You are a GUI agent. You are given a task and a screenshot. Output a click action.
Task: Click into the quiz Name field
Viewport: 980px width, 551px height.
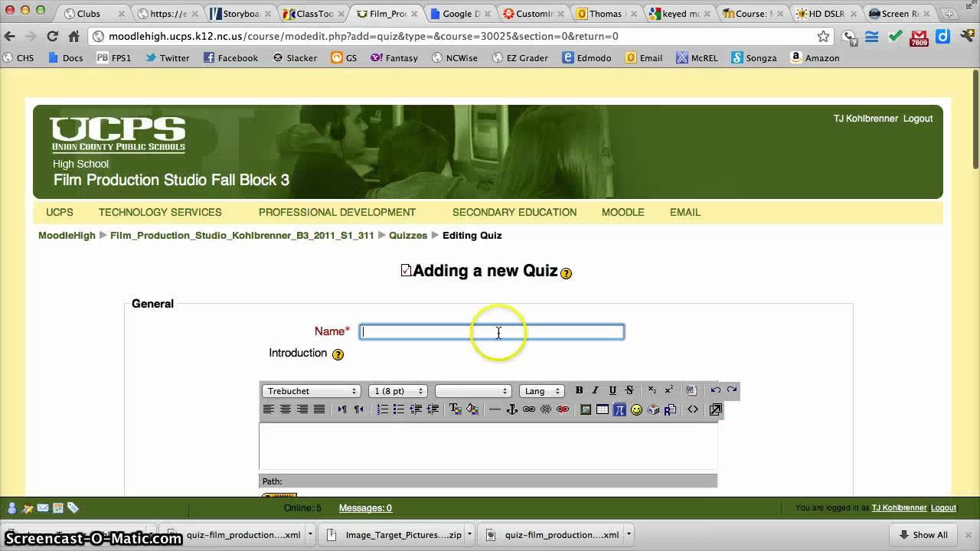pos(492,331)
